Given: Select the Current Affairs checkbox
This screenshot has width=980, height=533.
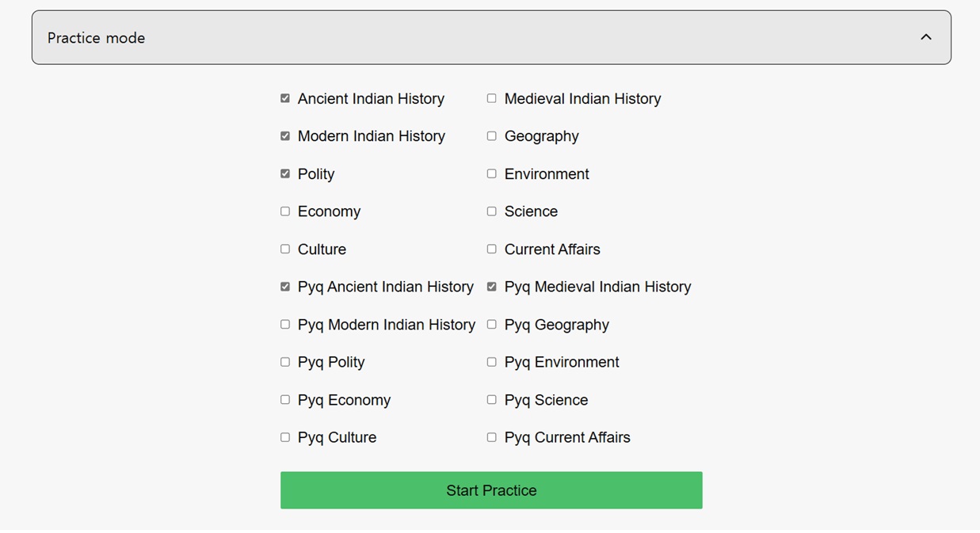Looking at the screenshot, I should click(492, 249).
